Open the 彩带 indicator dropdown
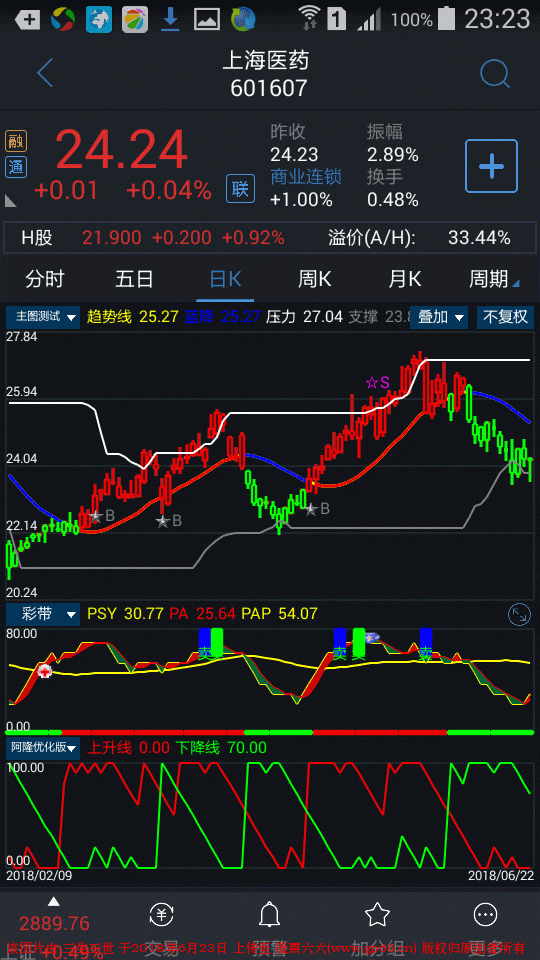Image resolution: width=540 pixels, height=960 pixels. click(x=43, y=614)
